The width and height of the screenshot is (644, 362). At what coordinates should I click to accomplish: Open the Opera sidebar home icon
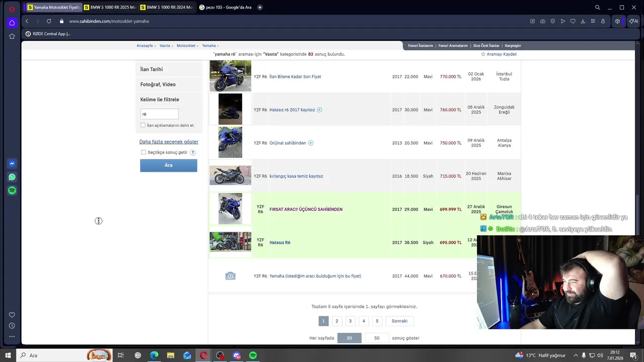click(x=12, y=23)
